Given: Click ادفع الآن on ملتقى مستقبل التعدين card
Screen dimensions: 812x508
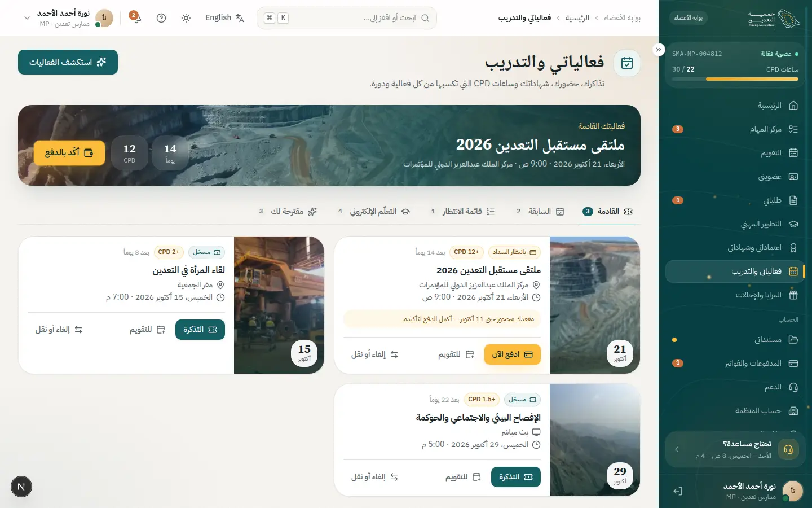Looking at the screenshot, I should (512, 354).
